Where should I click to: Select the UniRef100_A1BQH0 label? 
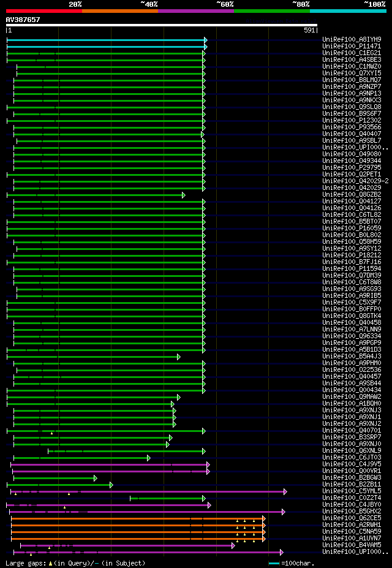[x=352, y=403]
